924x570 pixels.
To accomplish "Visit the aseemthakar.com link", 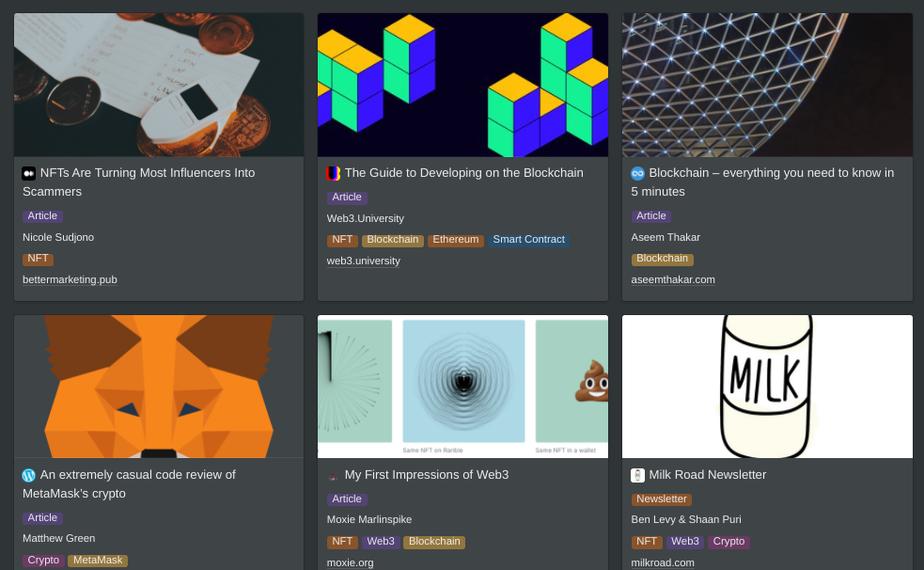I will click(x=673, y=280).
